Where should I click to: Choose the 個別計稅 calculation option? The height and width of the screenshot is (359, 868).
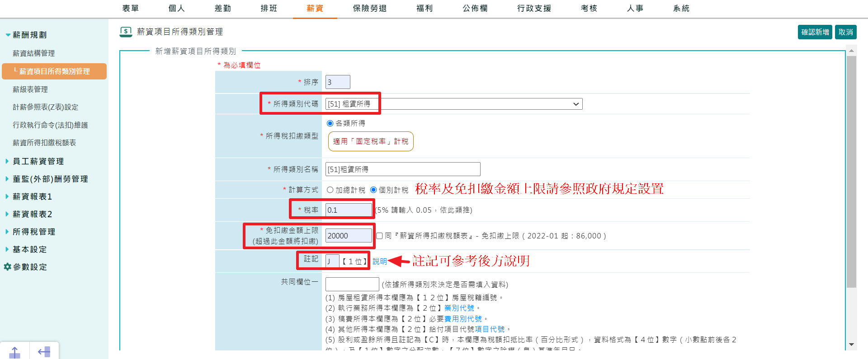click(373, 190)
